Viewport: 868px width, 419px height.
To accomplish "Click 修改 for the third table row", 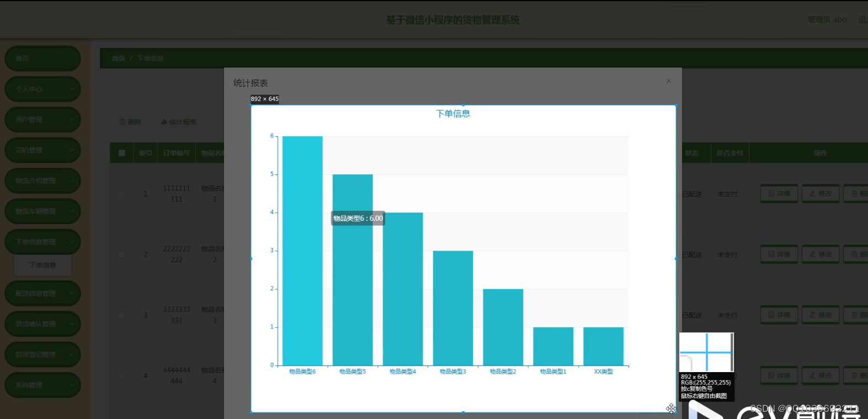I will (821, 315).
